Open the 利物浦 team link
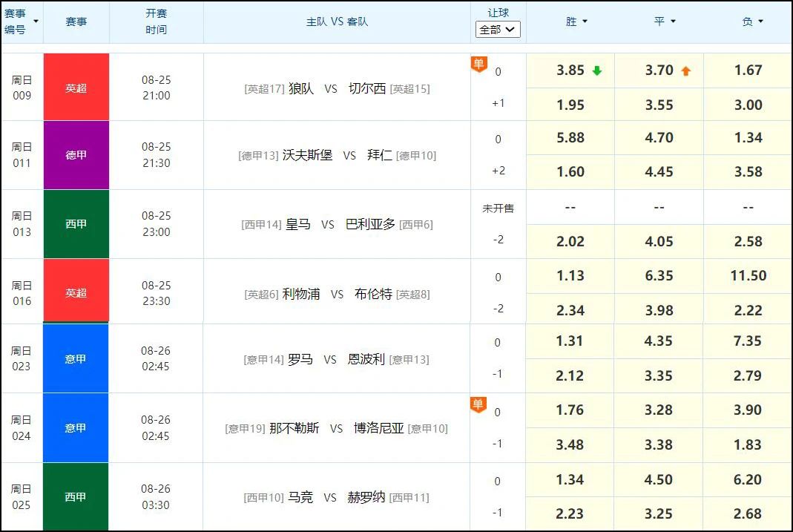Image resolution: width=793 pixels, height=532 pixels. 301,294
